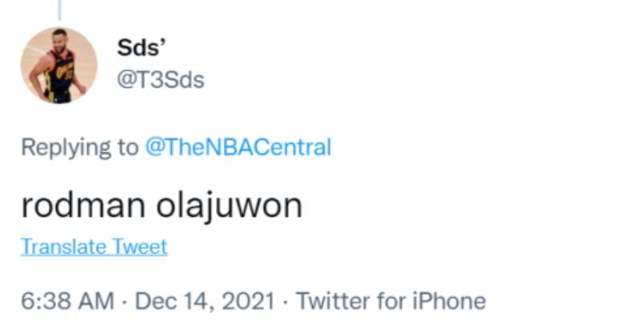The image size is (644, 334).
Task: Click the thread connector line above avatar
Action: (x=60, y=10)
